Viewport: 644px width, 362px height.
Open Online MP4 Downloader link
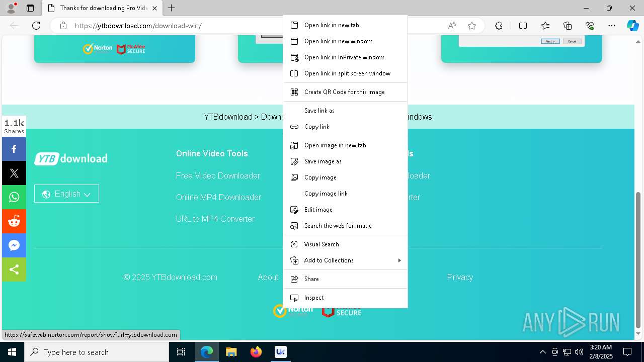218,197
